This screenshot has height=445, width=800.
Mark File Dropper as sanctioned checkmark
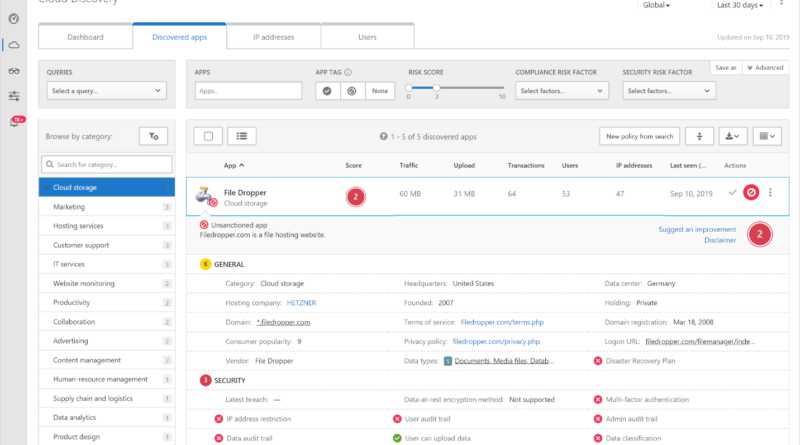(x=733, y=192)
